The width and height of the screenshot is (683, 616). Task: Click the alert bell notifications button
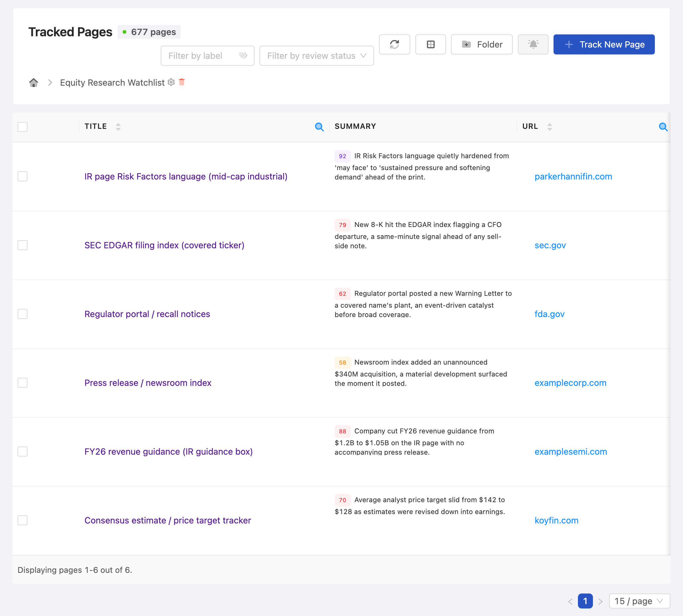tap(533, 44)
